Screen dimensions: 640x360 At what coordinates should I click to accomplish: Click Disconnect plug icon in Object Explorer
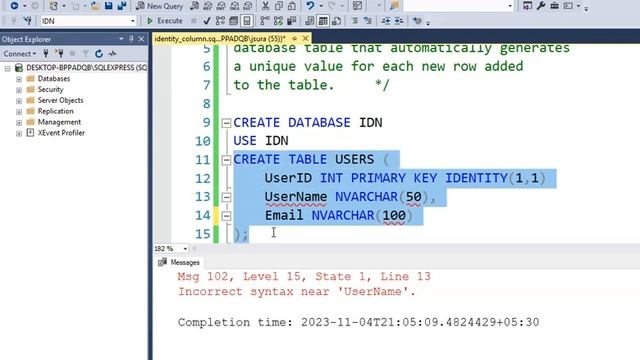click(x=59, y=53)
